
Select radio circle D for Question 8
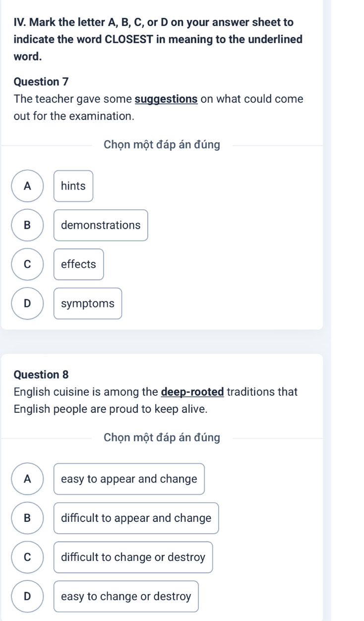[x=27, y=597]
